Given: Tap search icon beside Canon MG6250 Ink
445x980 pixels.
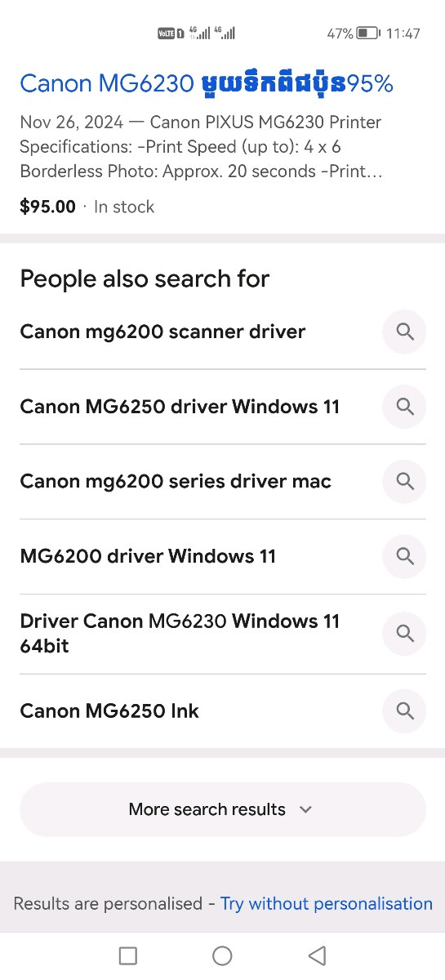Looking at the screenshot, I should pos(404,710).
